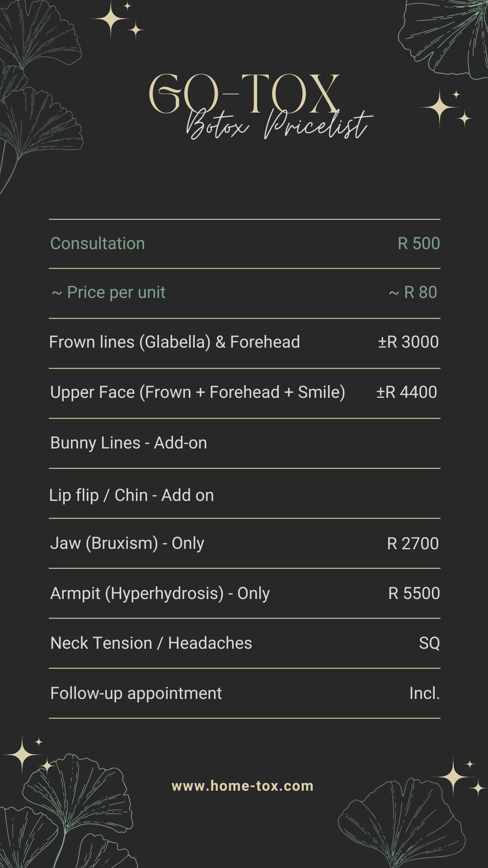Click the large sparkle in bottom-right corner
The image size is (488, 868).
point(453,777)
